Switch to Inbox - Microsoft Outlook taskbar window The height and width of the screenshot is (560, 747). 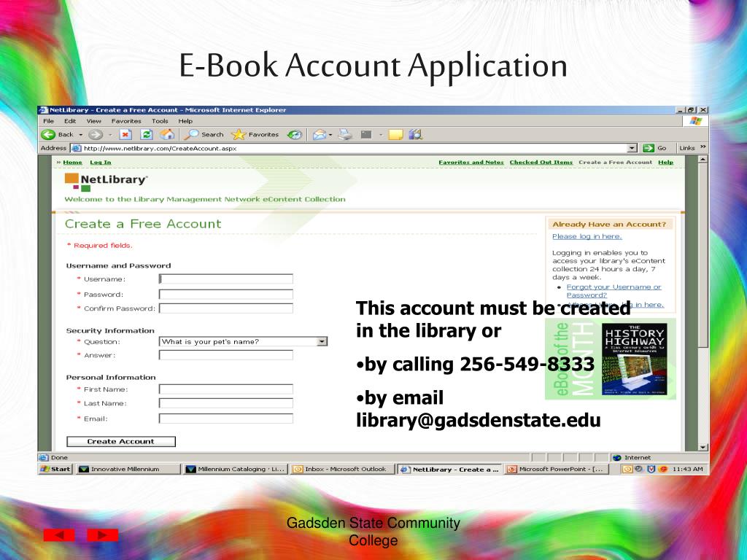click(343, 469)
